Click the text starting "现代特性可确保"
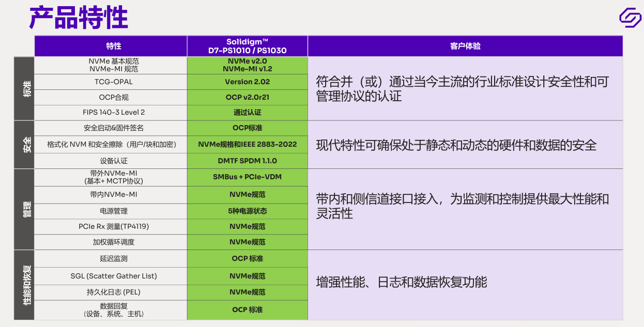This screenshot has height=327, width=644. (456, 145)
